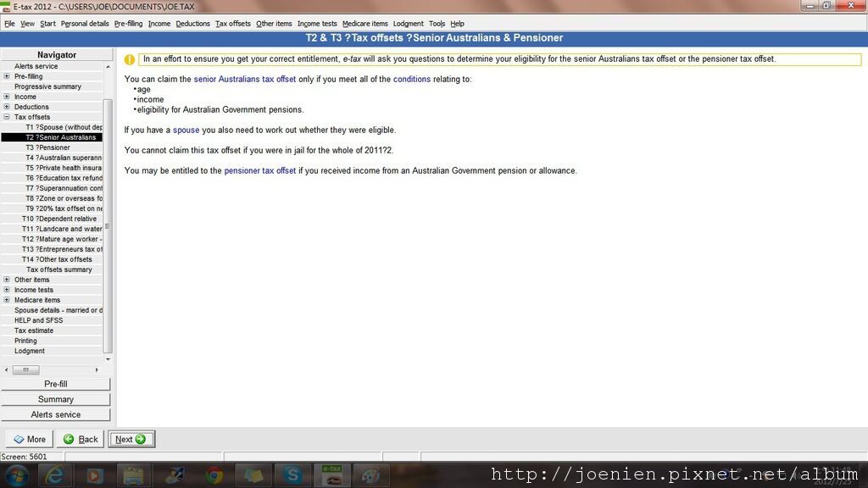
Task: Click the Back button
Action: coord(81,440)
